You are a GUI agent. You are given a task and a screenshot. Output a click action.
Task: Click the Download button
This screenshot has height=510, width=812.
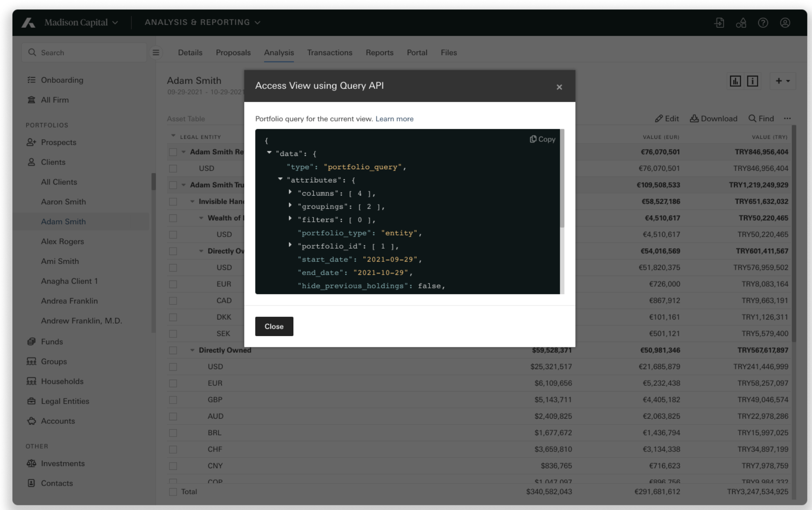point(714,118)
